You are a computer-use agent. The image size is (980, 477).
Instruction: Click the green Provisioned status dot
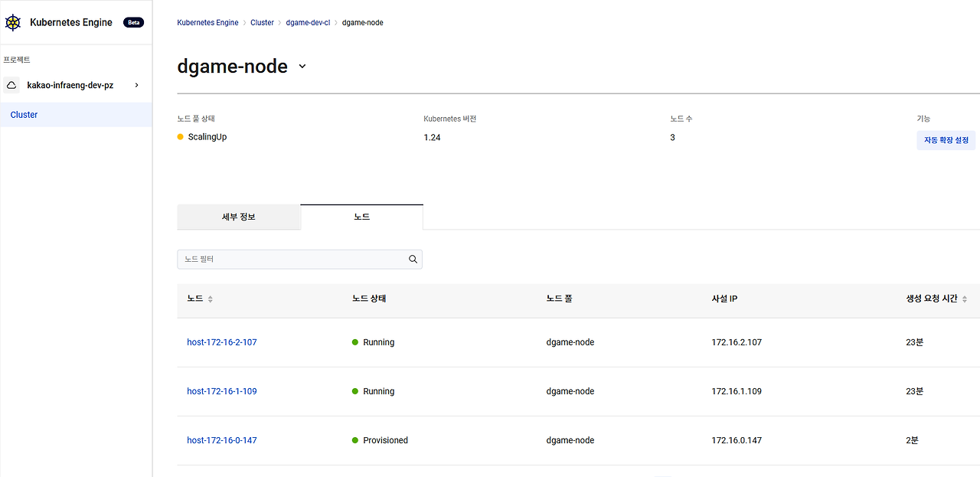click(355, 440)
